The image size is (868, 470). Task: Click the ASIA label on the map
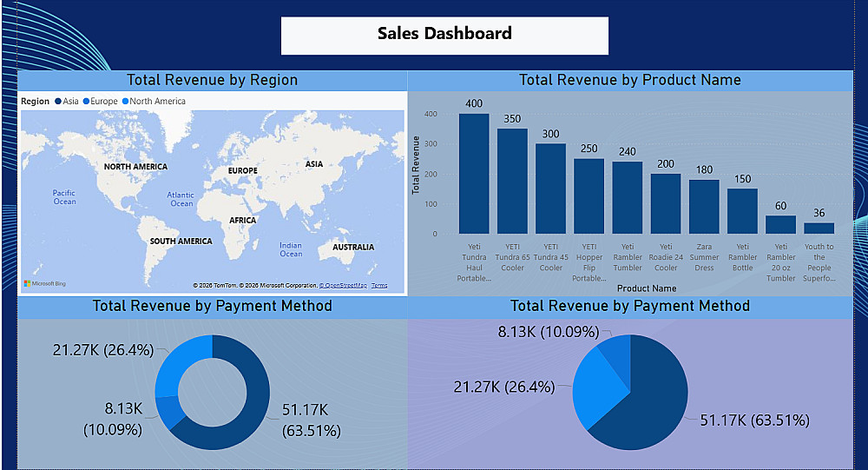[314, 164]
